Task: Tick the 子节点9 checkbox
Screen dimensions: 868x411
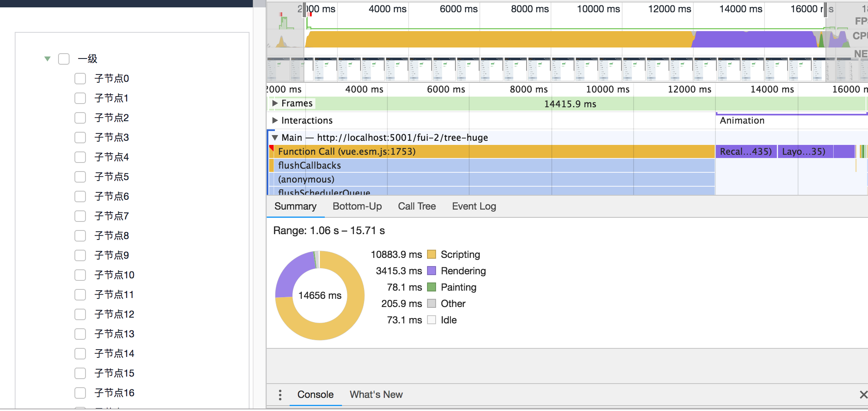Action: pyautogui.click(x=80, y=255)
